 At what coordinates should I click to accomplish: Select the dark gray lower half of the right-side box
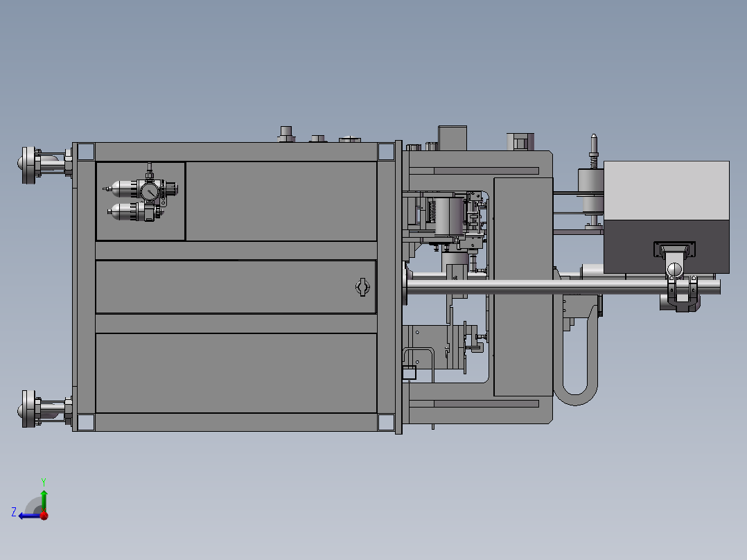(x=667, y=247)
